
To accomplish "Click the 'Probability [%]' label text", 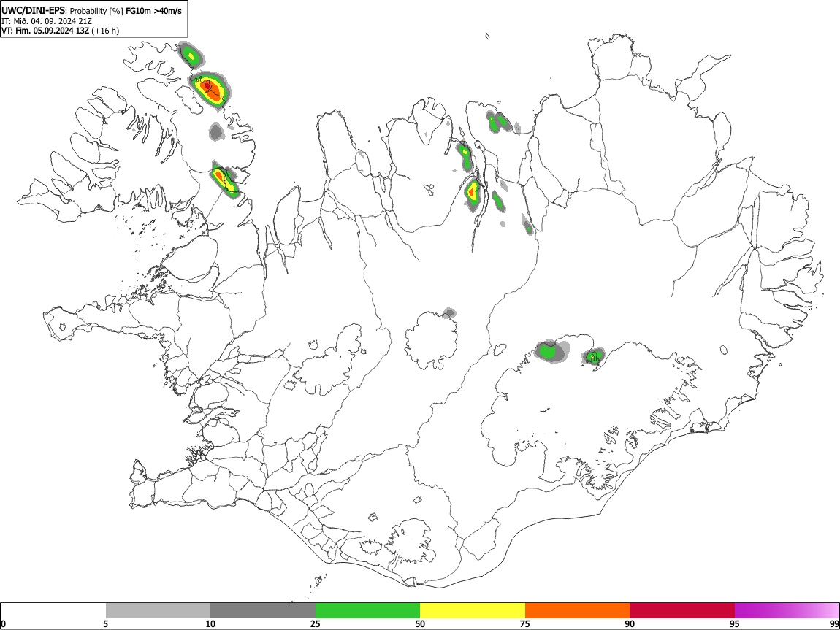I will click(x=96, y=11).
